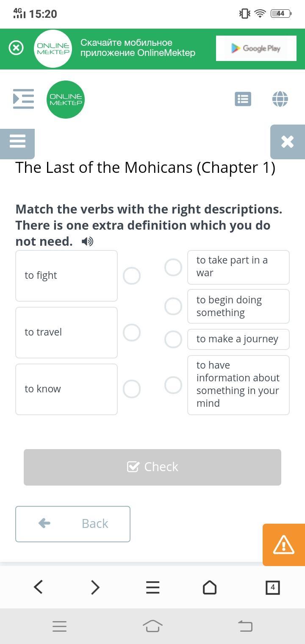Click the round green OnlineMektep logo
The height and width of the screenshot is (644, 305).
click(66, 100)
